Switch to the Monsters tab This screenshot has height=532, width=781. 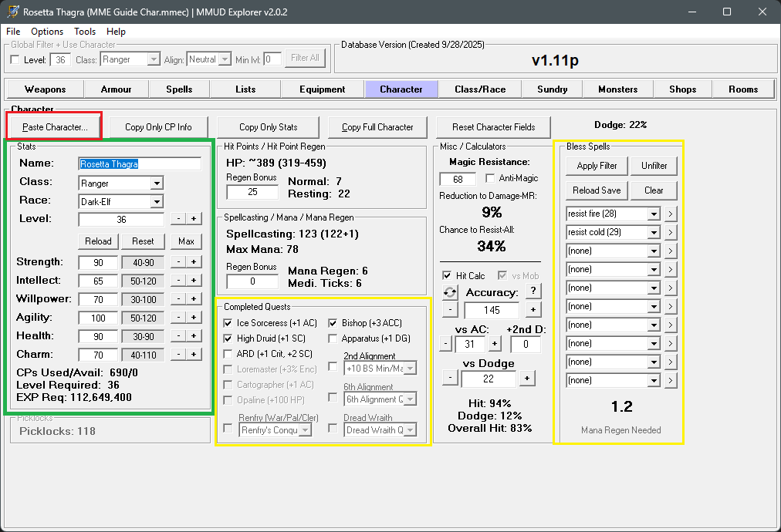617,89
